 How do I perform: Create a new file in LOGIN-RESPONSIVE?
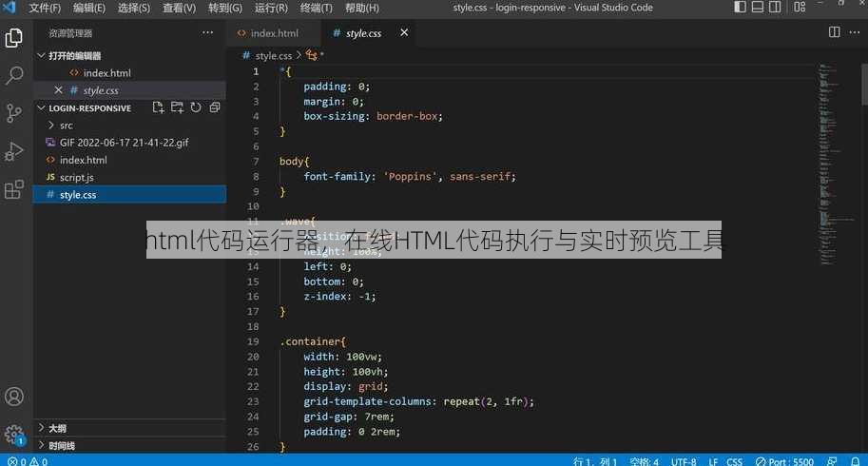(x=159, y=107)
